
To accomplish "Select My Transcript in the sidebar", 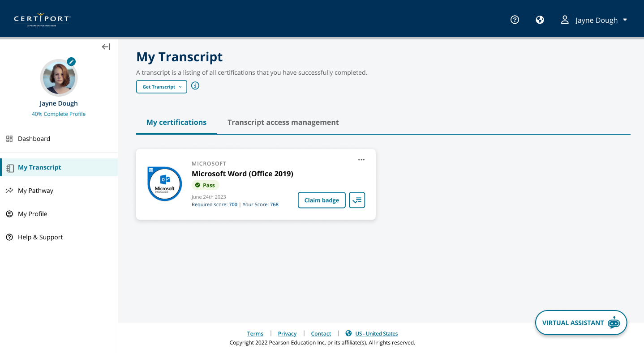I will [x=59, y=167].
